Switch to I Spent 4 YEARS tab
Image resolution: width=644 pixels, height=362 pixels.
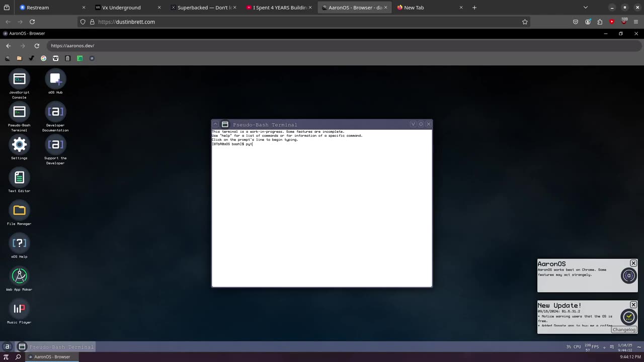tap(279, 8)
